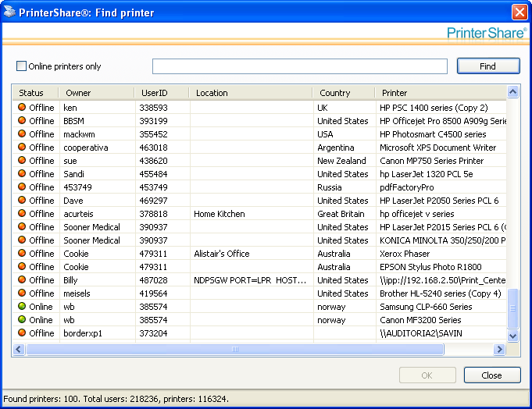Click the offline status icon for sue
Screen dimensions: 532x409
pos(22,160)
